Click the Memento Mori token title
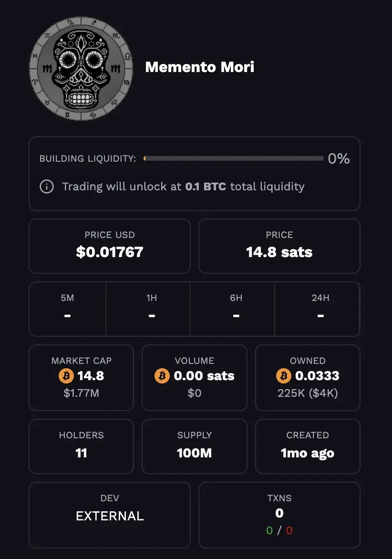 click(x=199, y=67)
